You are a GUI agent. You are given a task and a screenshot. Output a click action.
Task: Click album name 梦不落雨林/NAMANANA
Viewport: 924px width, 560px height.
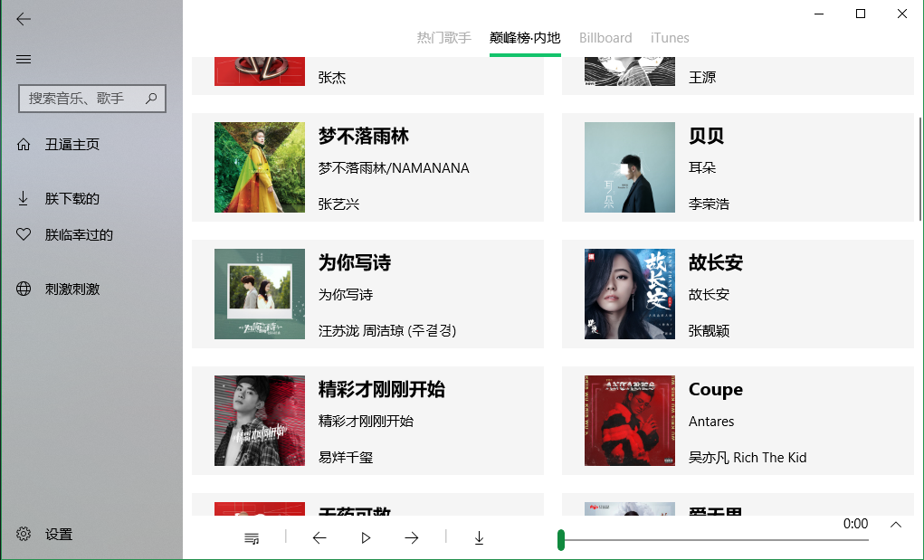click(394, 168)
